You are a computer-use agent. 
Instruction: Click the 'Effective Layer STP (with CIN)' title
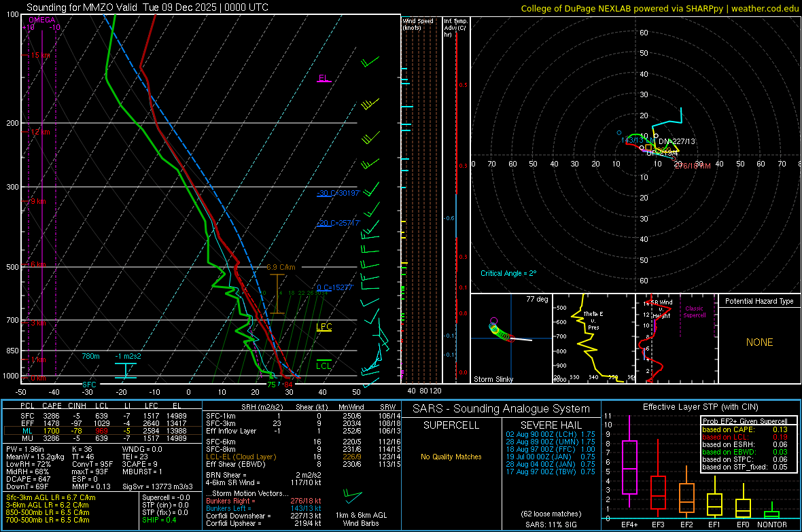(701, 407)
